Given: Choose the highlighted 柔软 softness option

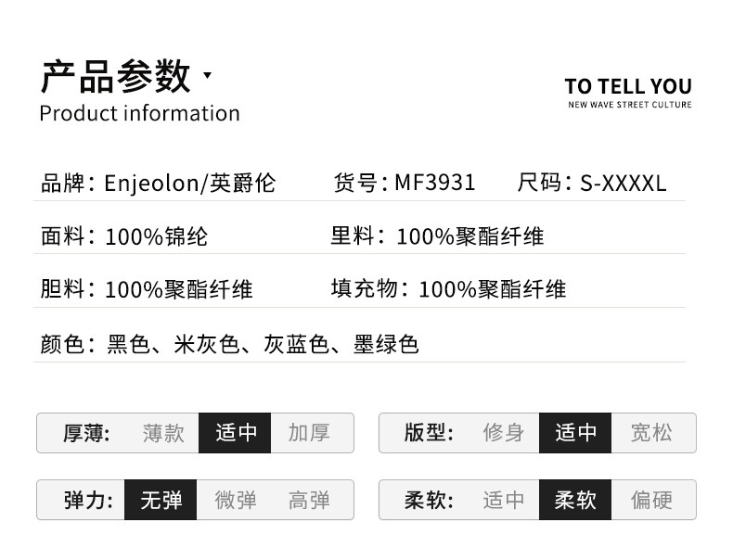Looking at the screenshot, I should tap(575, 501).
